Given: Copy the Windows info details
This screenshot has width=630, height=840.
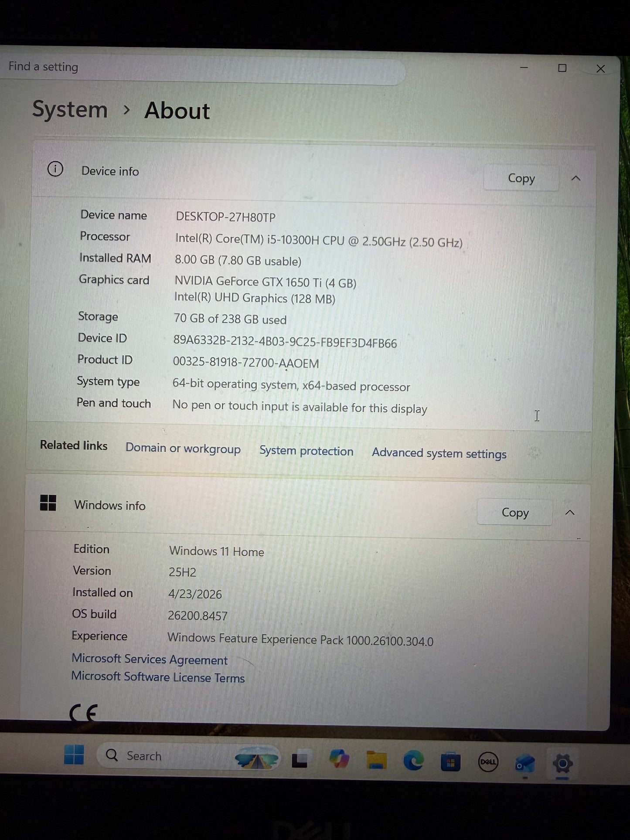Looking at the screenshot, I should [515, 513].
